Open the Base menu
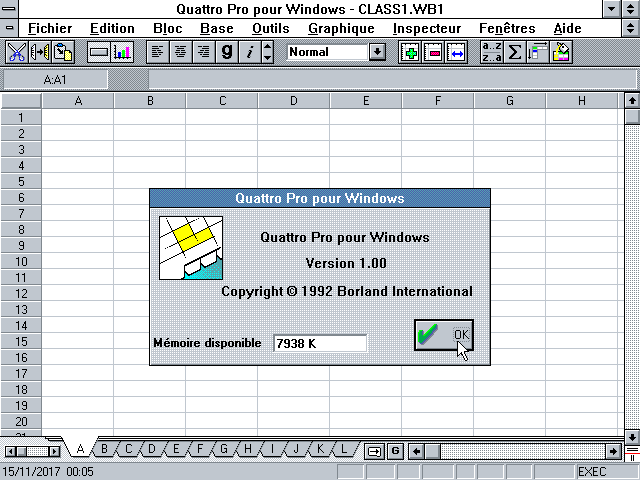This screenshot has height=480, width=640. point(217,28)
